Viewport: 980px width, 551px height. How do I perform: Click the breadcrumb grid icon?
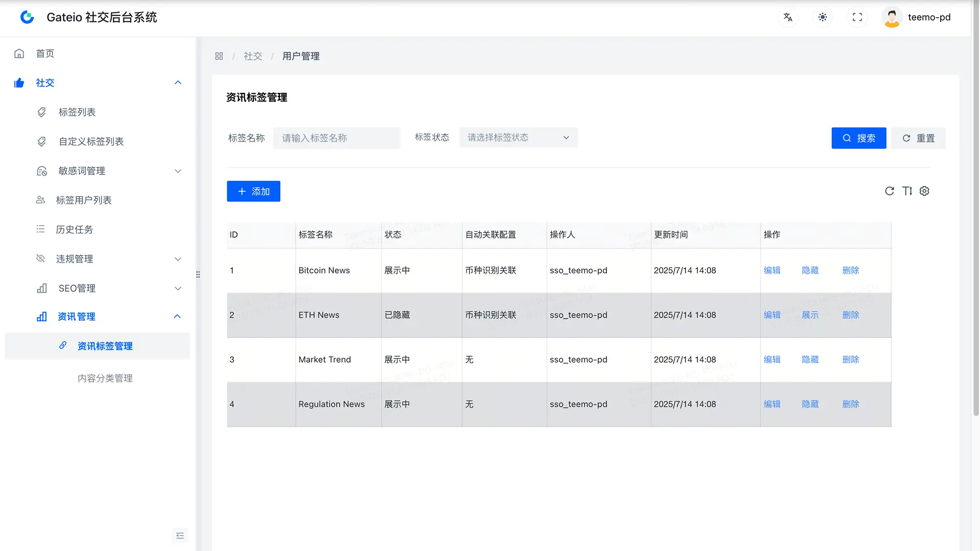click(x=219, y=56)
